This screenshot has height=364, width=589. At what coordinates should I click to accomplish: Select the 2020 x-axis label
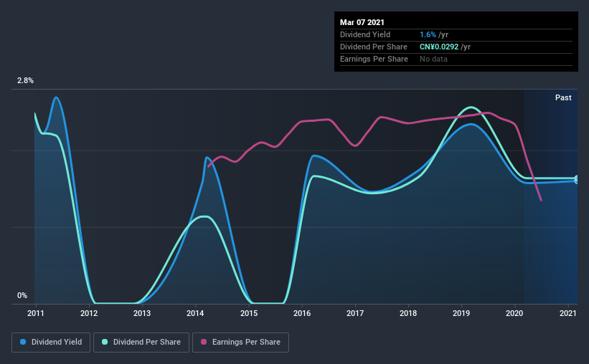(514, 313)
